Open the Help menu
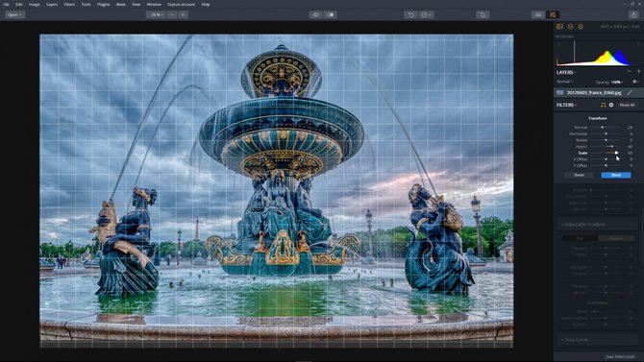This screenshot has height=362, width=644. 206,5
